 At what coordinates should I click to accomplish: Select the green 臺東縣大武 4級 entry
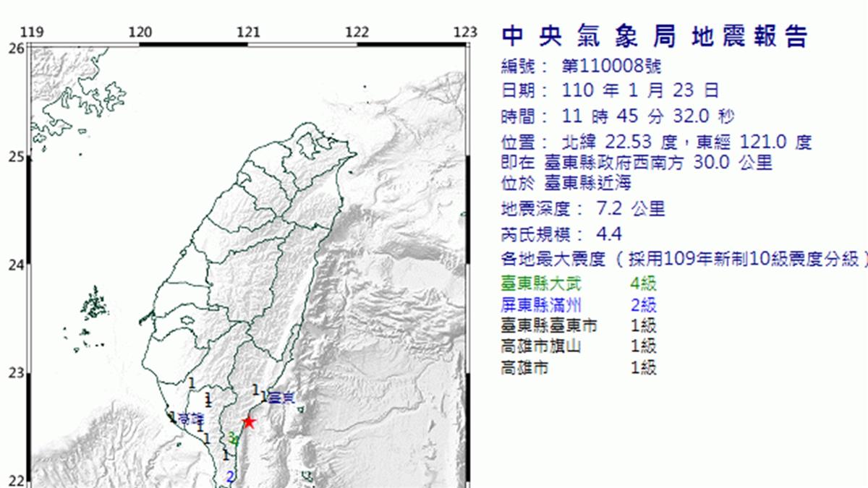578,284
